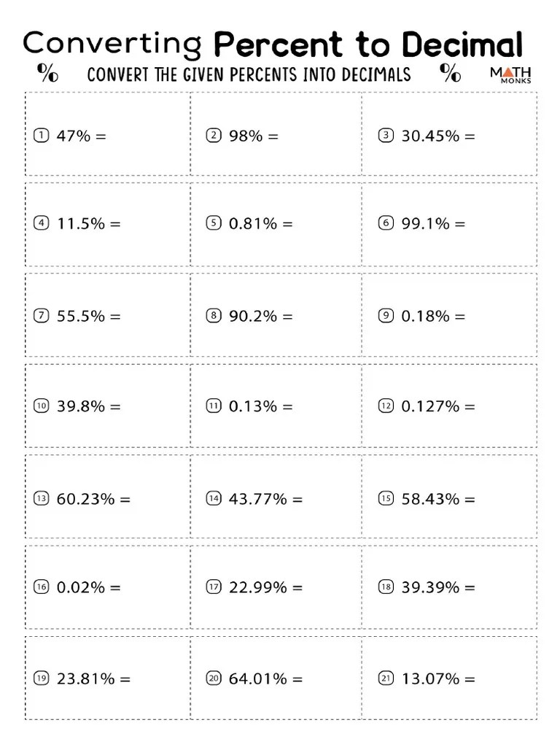Click the Math Monks logo
Screen dimensions: 560x747
pyautogui.click(x=510, y=74)
